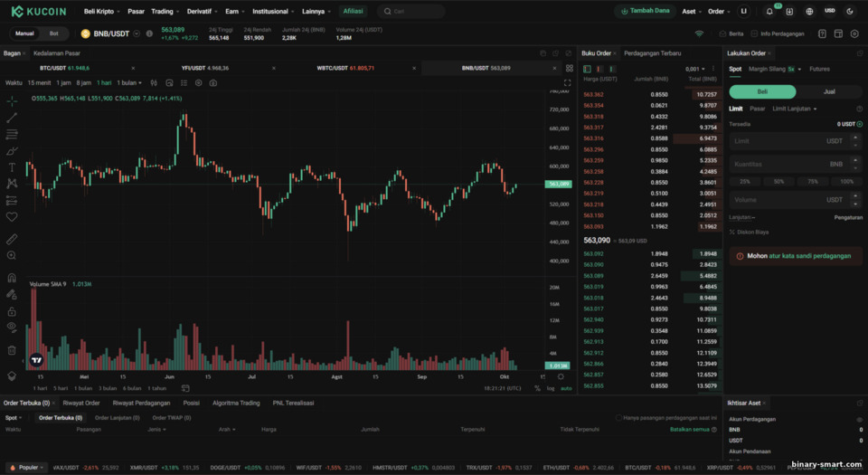Open the trading settings hexagon icon

point(854,33)
